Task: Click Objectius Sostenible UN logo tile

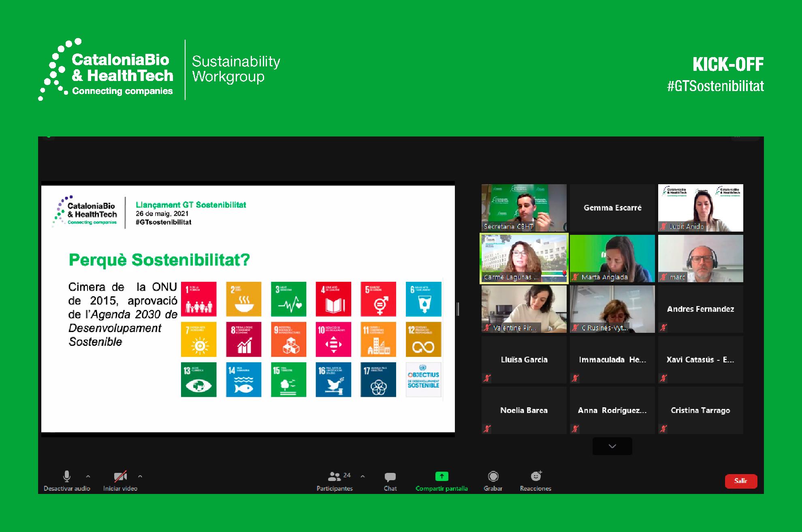Action: point(423,379)
